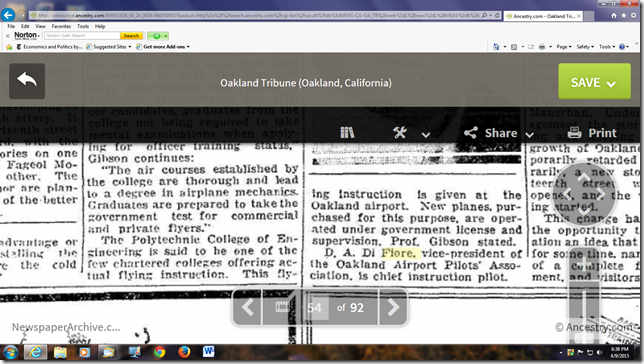Screen dimensions: 644x364
Task: Click the Share button
Action: (491, 133)
